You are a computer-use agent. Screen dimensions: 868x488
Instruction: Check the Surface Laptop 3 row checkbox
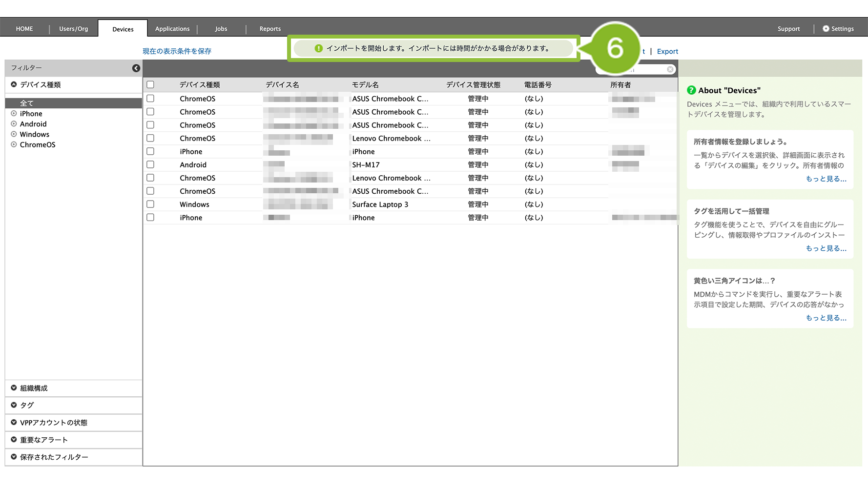pos(150,204)
